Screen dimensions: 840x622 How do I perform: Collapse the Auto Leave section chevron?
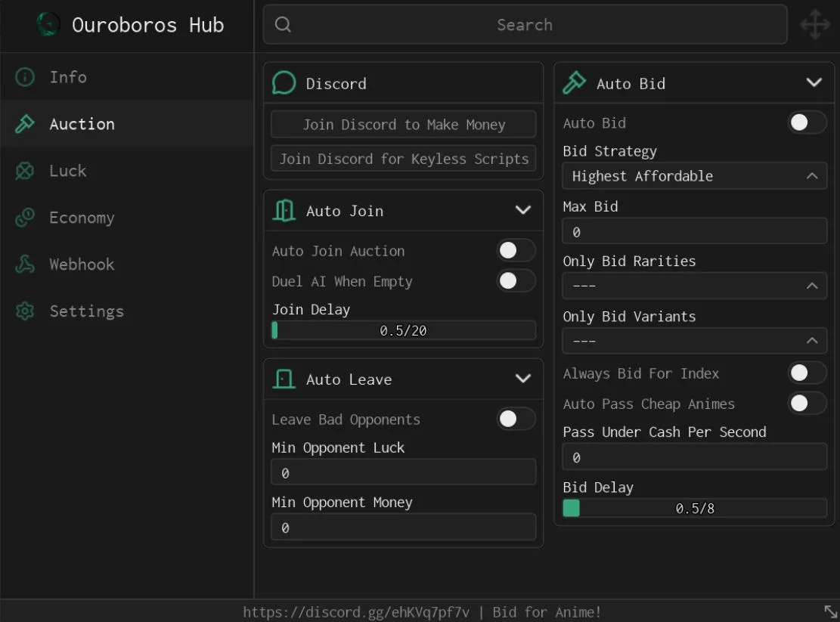[x=523, y=379]
